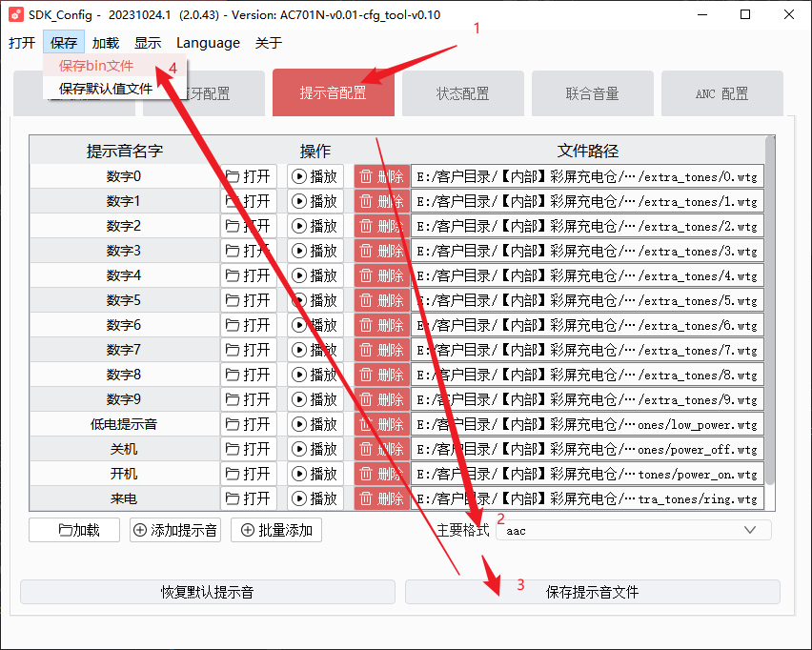Screen dimensions: 812x650
Task: Click the 数字2 file path field
Action: coord(587,226)
